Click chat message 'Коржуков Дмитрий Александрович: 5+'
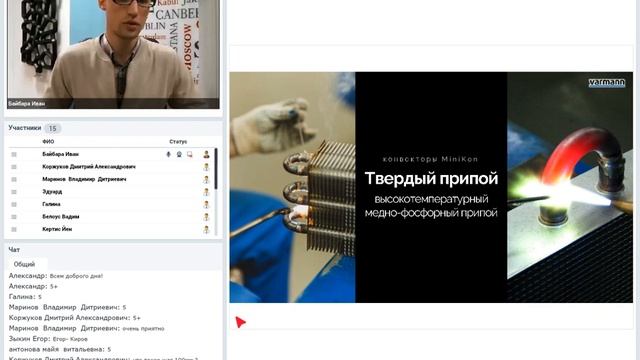The height and width of the screenshot is (360, 640). (x=75, y=318)
